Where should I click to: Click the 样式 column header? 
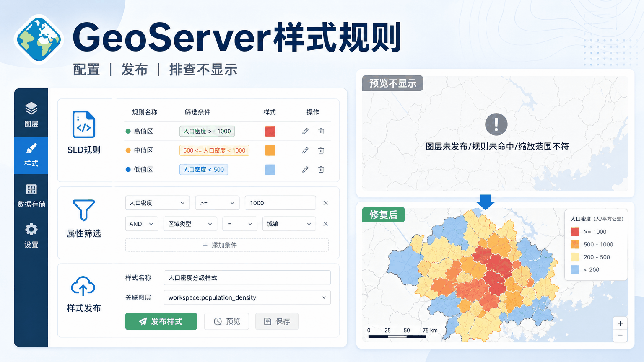coord(270,112)
